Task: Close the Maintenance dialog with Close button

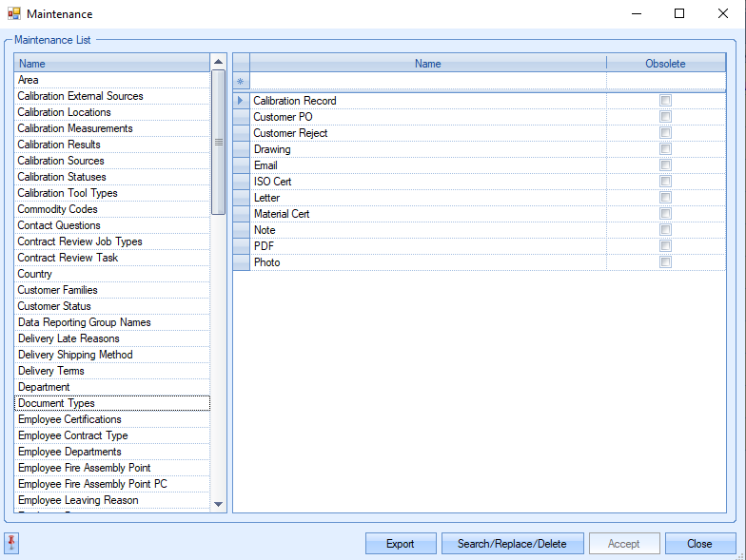Action: point(699,544)
